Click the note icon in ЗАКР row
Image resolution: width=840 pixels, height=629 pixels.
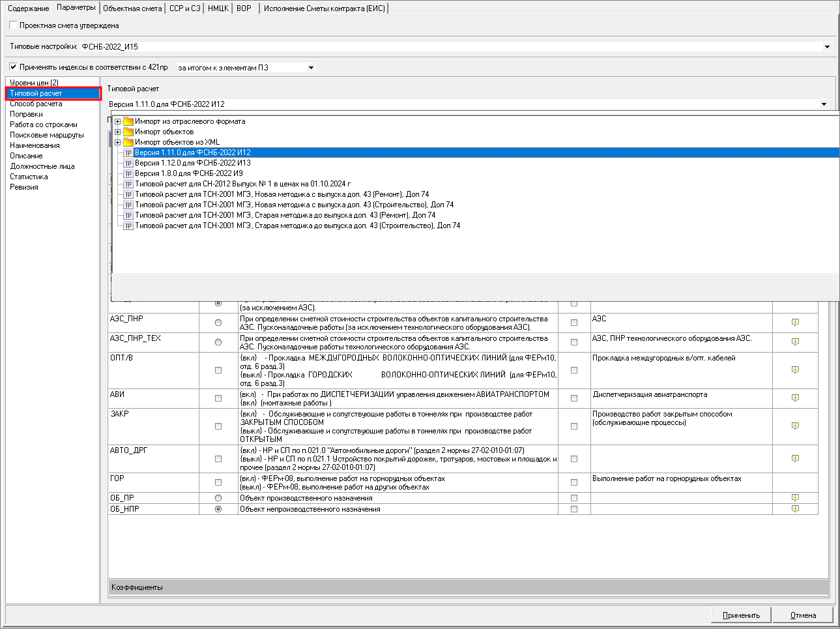tap(795, 426)
